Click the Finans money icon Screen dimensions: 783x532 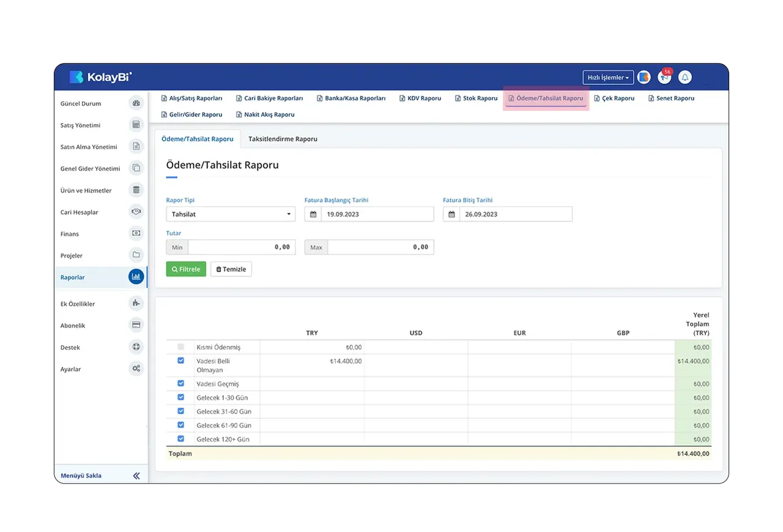coord(136,234)
